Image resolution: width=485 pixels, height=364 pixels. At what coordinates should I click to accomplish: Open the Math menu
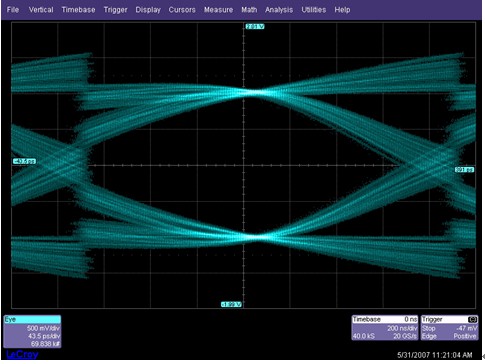click(x=249, y=10)
